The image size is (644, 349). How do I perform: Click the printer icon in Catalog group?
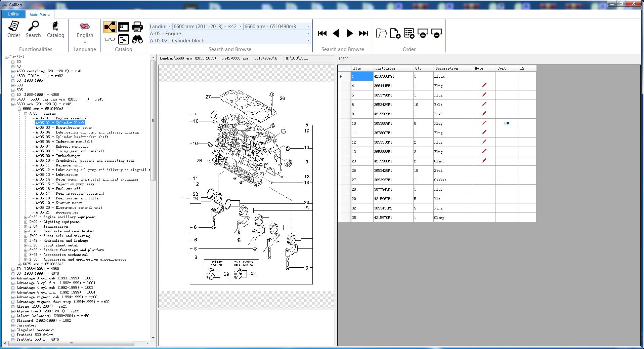(137, 27)
